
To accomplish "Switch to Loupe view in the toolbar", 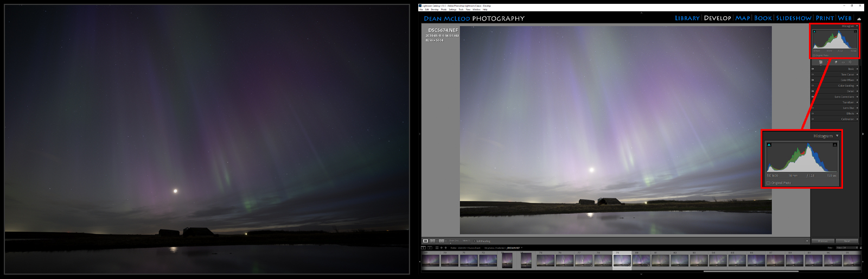I will (425, 241).
